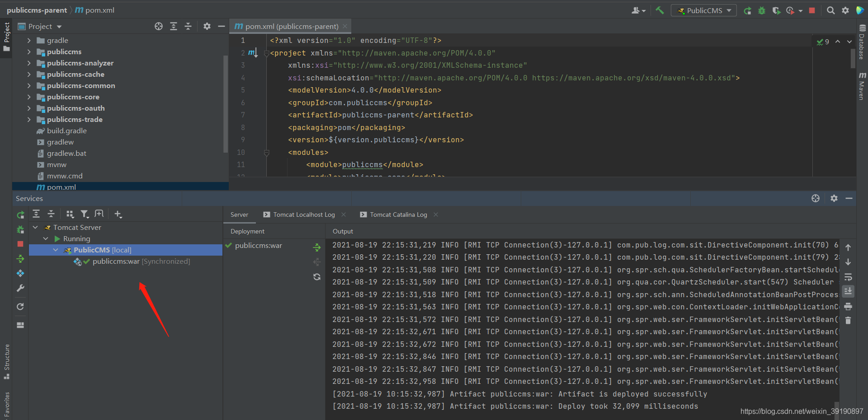Select opened file locator in Project panel
This screenshot has width=868, height=420.
click(x=159, y=26)
